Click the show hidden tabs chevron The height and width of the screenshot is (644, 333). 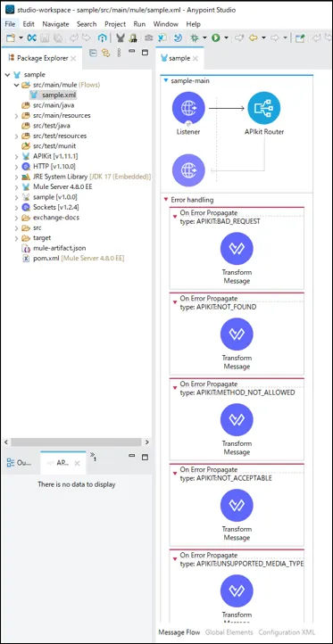click(x=93, y=457)
